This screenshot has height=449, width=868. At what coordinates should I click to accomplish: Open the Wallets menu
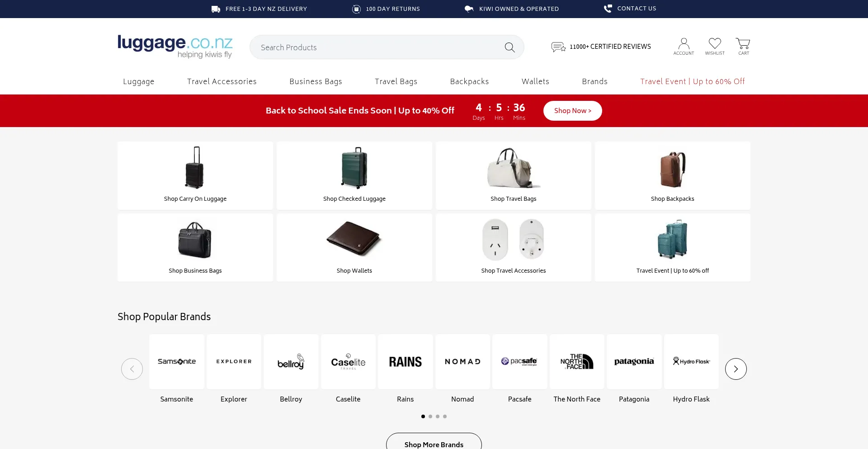[535, 81]
